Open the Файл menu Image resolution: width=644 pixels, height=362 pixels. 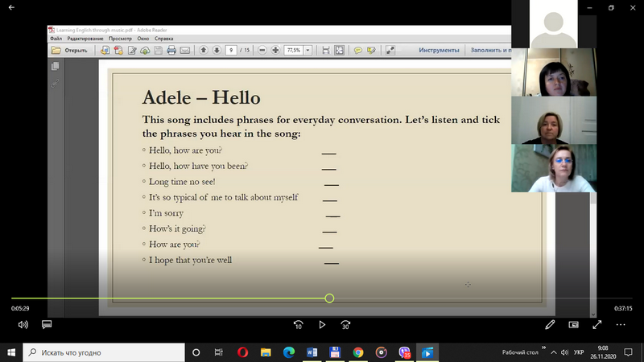click(56, 39)
